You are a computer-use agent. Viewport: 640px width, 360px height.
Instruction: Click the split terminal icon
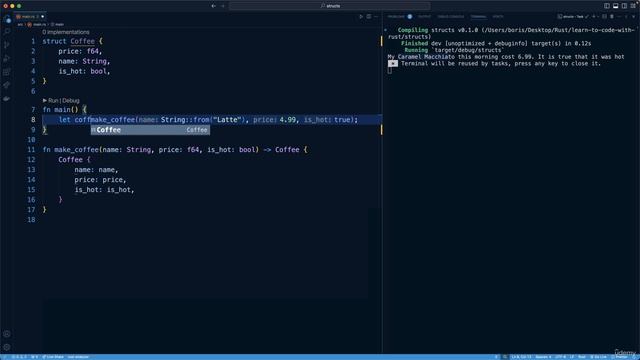click(604, 17)
